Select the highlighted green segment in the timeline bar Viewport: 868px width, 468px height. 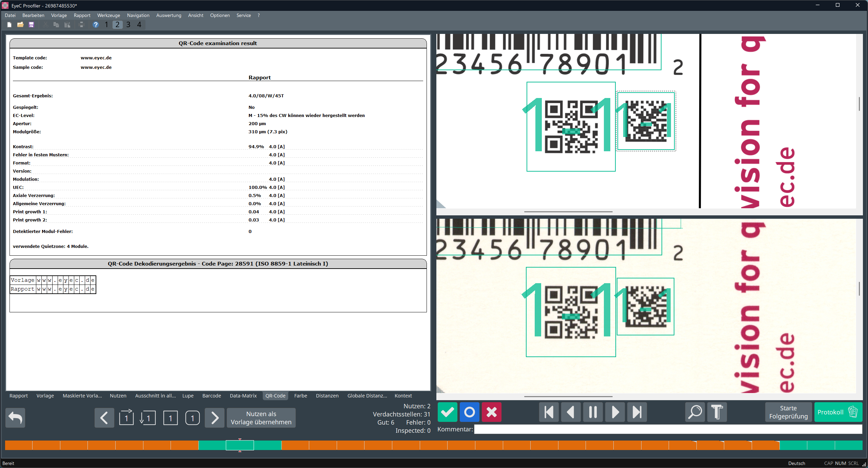tap(240, 445)
